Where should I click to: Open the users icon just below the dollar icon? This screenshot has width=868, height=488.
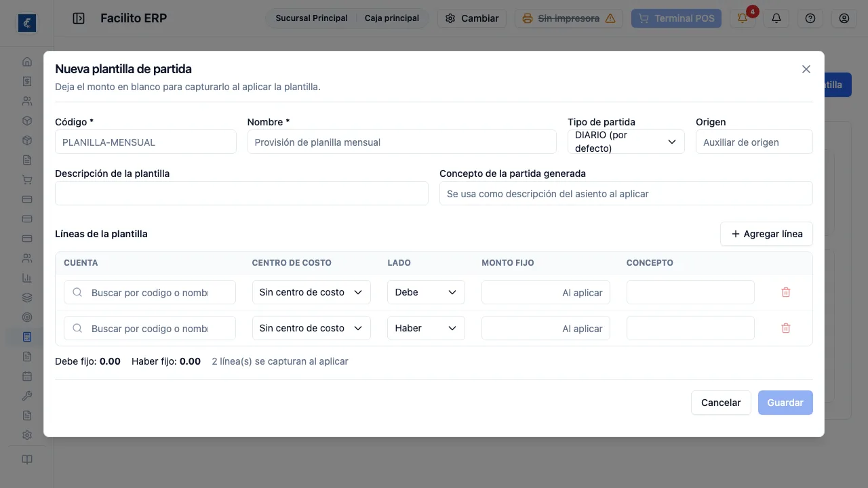point(27,101)
